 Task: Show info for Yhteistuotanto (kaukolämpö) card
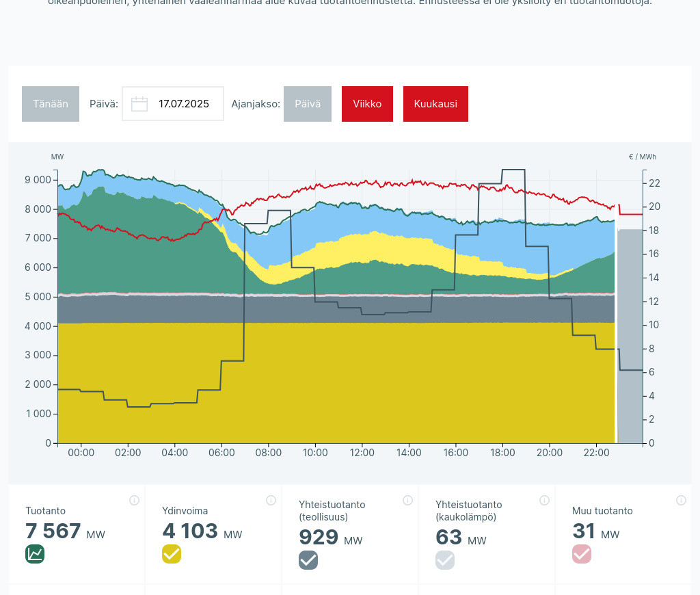(x=544, y=501)
